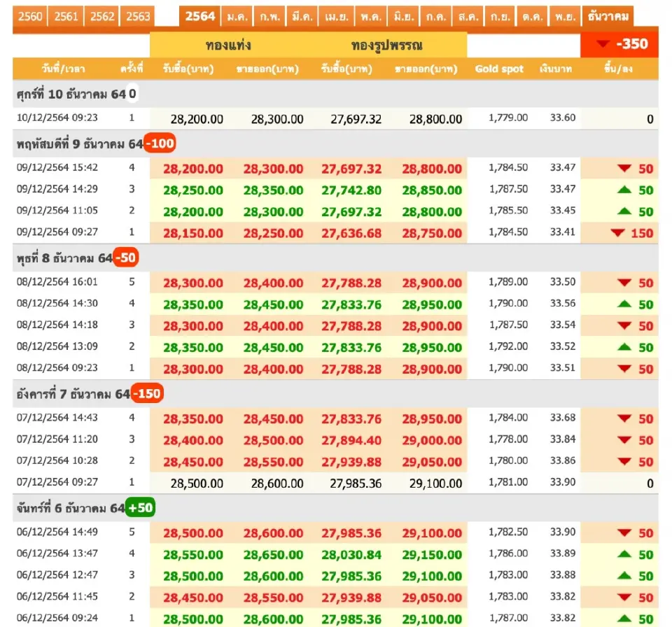Click the down arrow in the 08/12/2564 16:01 row
This screenshot has height=627, width=672.
[x=624, y=283]
